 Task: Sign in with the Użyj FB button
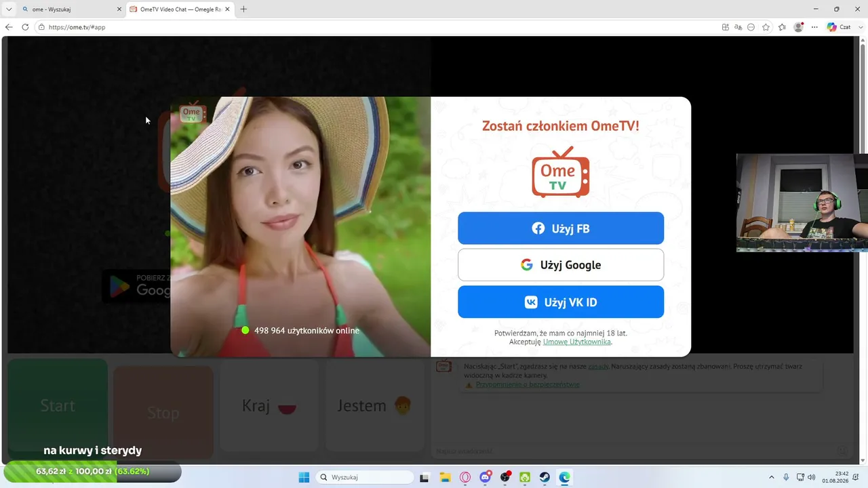point(561,228)
